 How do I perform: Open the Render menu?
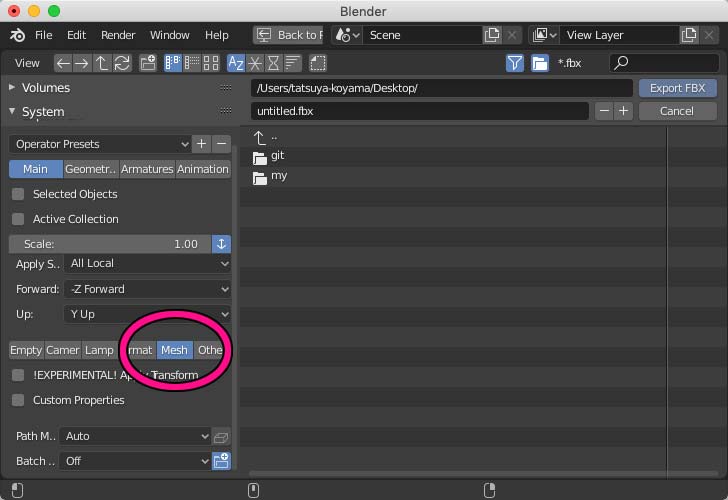(118, 35)
